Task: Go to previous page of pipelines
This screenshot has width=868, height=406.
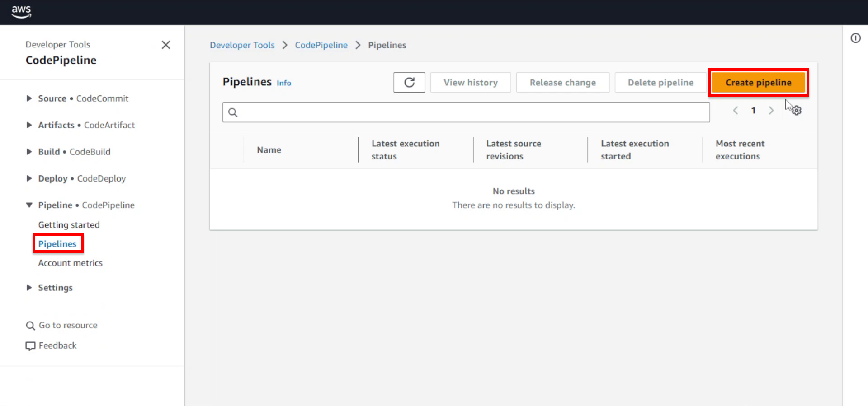Action: pos(736,110)
